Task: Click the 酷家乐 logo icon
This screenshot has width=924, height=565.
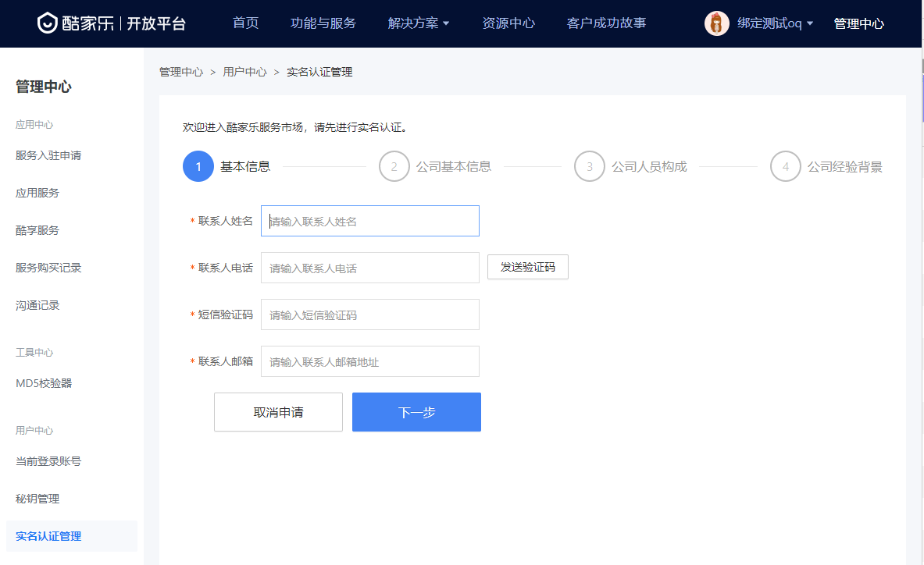Action: pos(48,23)
